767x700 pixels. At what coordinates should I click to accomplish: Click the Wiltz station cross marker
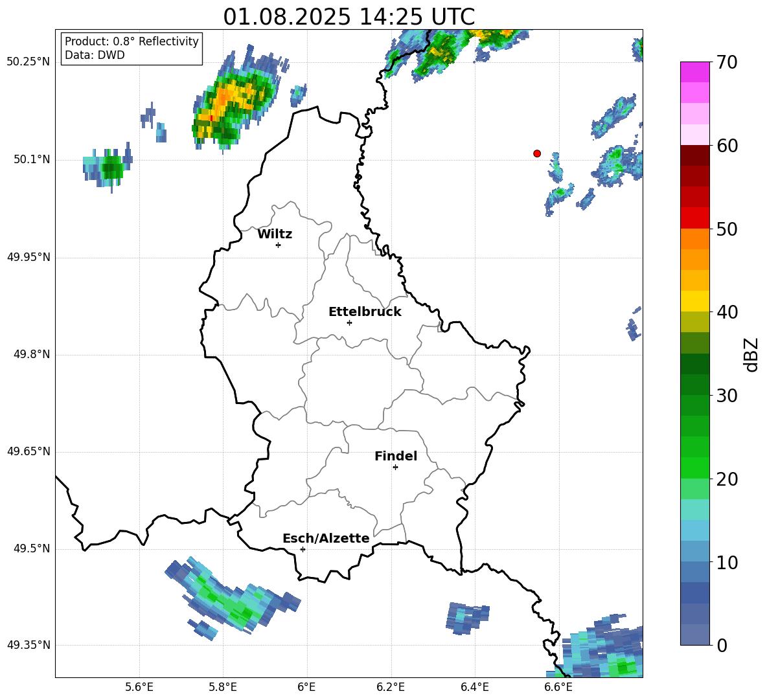pos(278,245)
